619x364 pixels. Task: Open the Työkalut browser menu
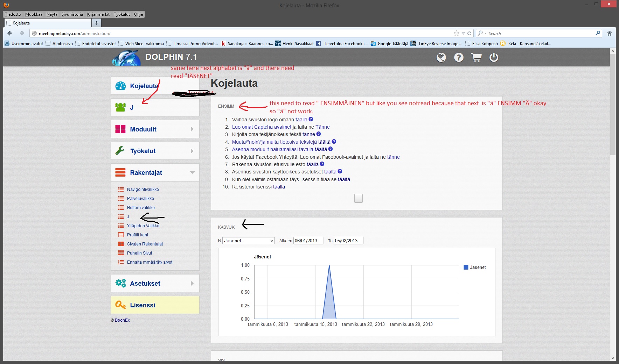tap(121, 14)
